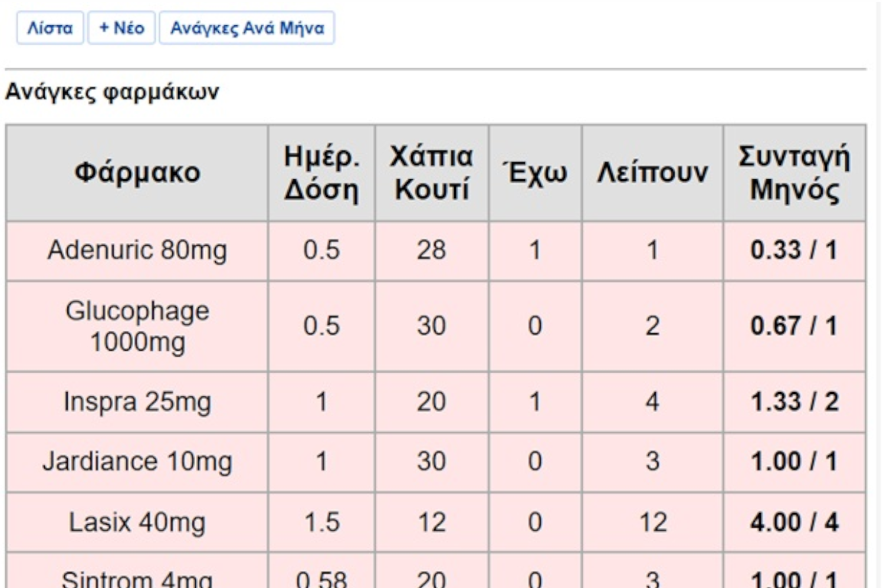
Task: Click Lasix's missing count of 12
Action: click(653, 523)
